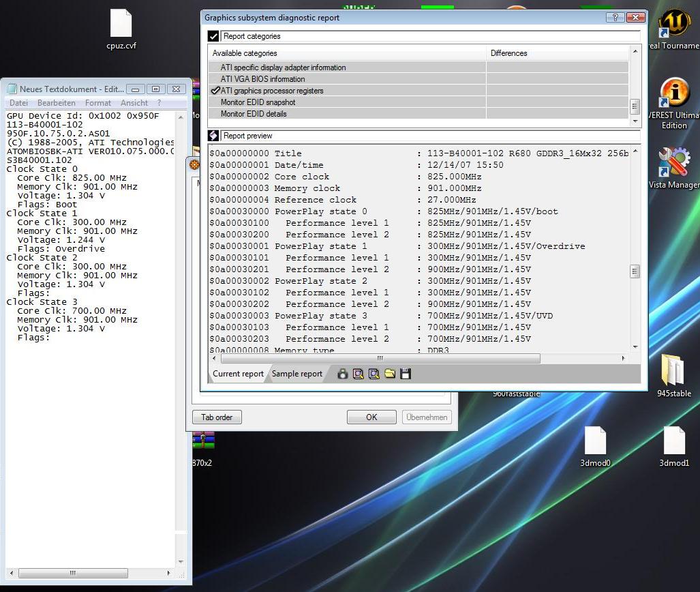Open report via yellow folder icon

(390, 374)
